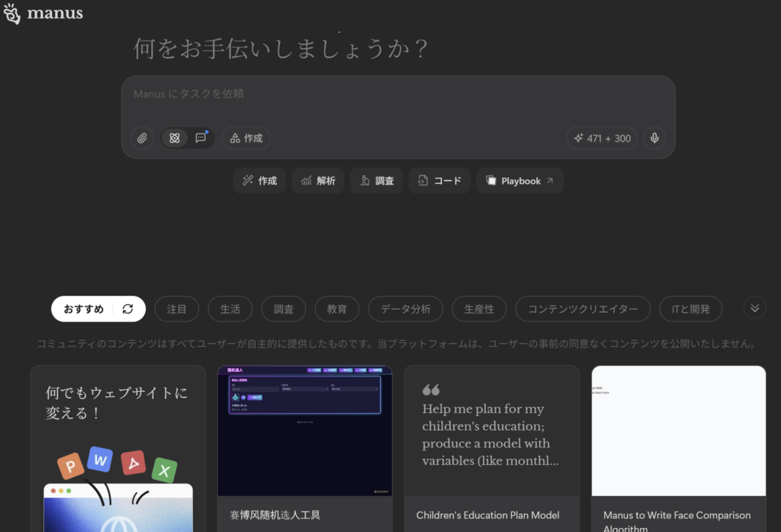This screenshot has width=781, height=532.
Task: Click the green Excel X icon
Action: tap(165, 470)
